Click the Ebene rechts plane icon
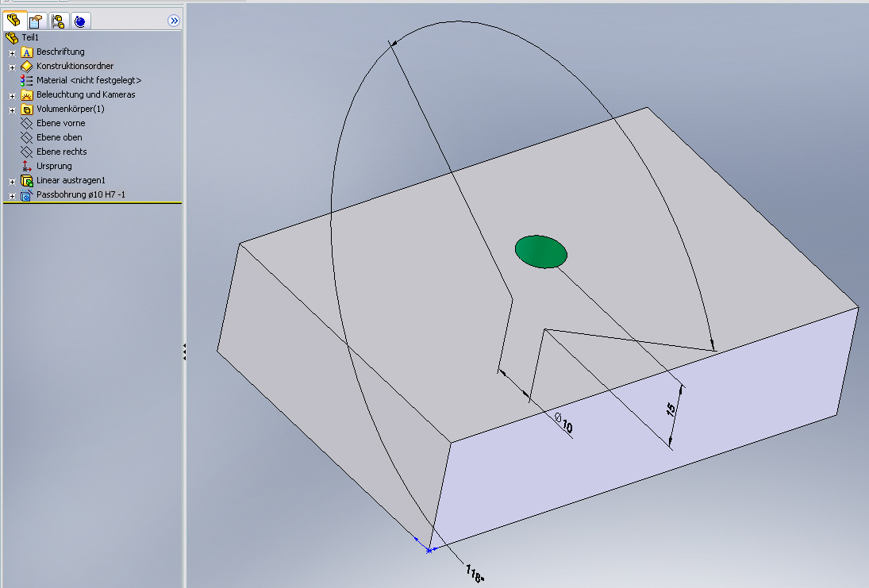 pos(27,152)
